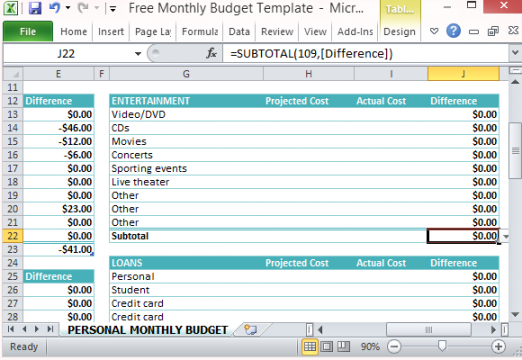The height and width of the screenshot is (360, 522).
Task: Go to the first sheet tab arrow
Action: pyautogui.click(x=11, y=329)
